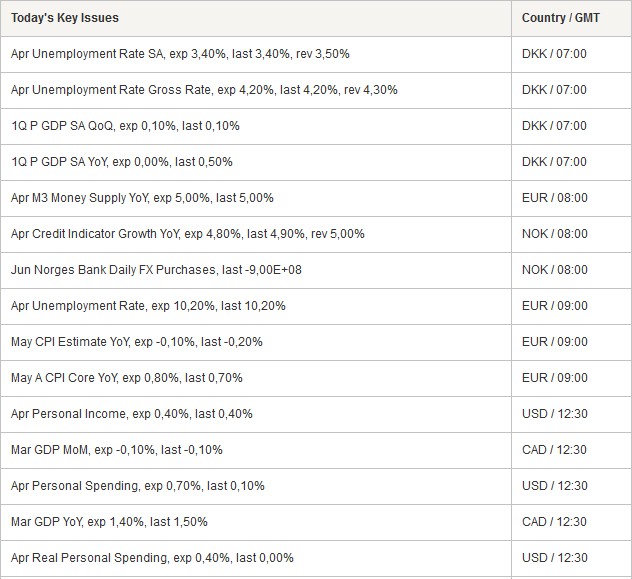
Task: Click the Mar GDP YoY entry
Action: 109,522
